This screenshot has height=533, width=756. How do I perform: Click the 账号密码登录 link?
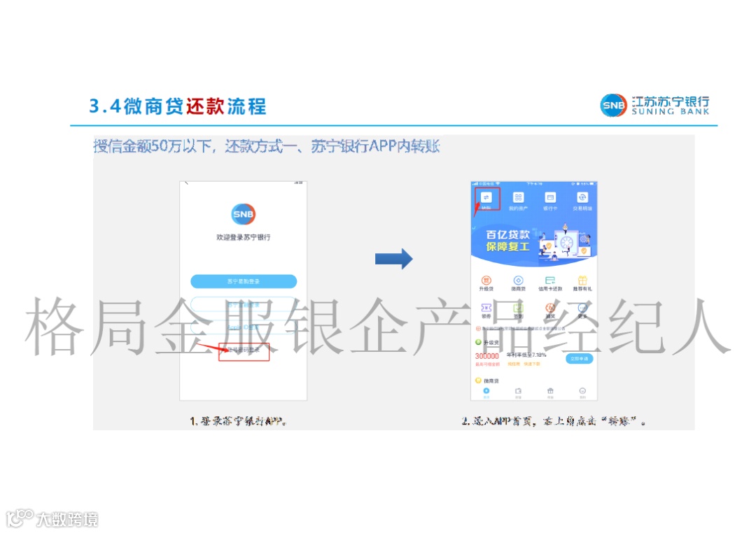tap(244, 350)
